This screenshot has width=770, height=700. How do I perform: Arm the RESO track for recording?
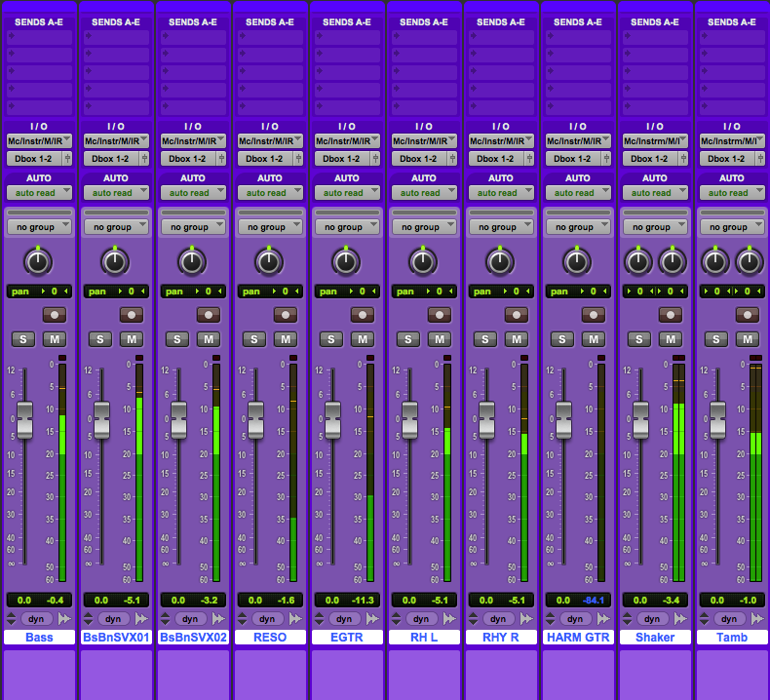click(x=286, y=315)
